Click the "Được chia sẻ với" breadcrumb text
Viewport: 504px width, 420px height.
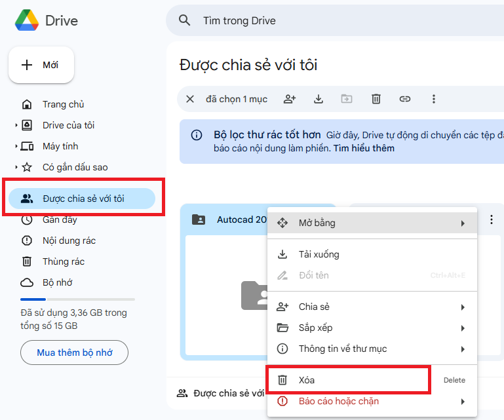pyautogui.click(x=229, y=393)
